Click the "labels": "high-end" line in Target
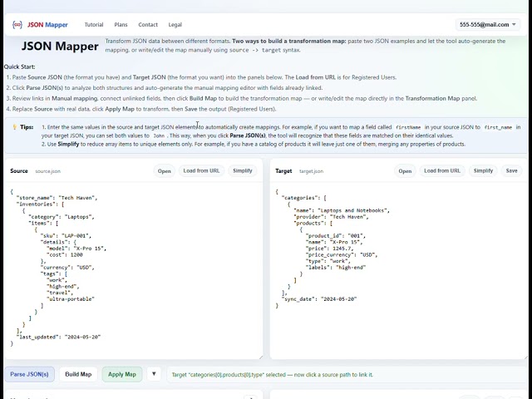The width and height of the screenshot is (532, 399). [x=336, y=268]
